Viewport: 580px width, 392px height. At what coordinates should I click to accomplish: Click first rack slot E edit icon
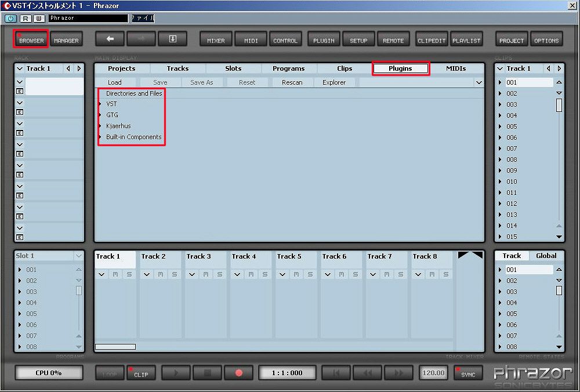[20, 91]
